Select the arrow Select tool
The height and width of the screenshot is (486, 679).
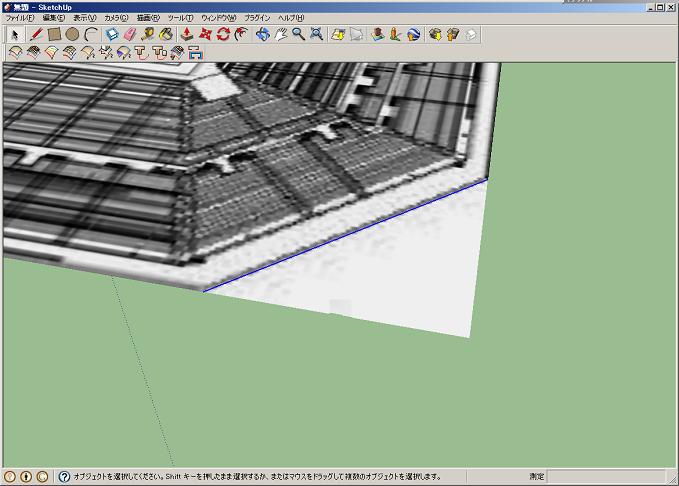point(15,34)
